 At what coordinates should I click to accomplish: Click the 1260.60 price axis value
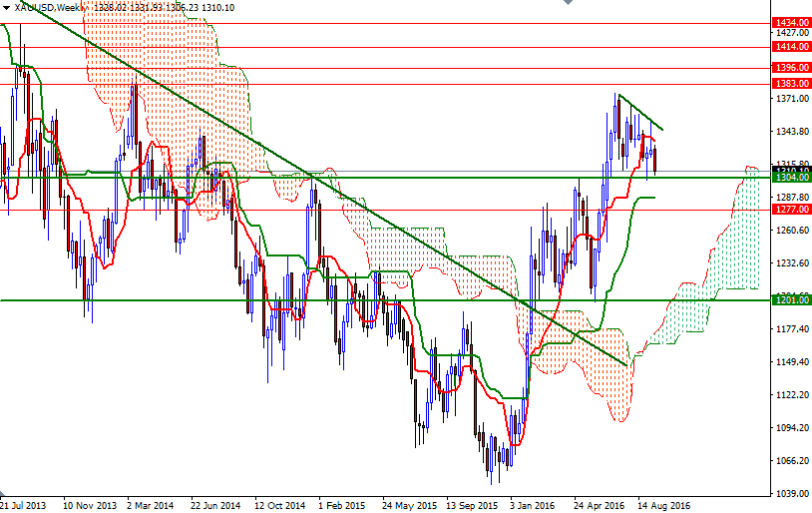pyautogui.click(x=792, y=231)
